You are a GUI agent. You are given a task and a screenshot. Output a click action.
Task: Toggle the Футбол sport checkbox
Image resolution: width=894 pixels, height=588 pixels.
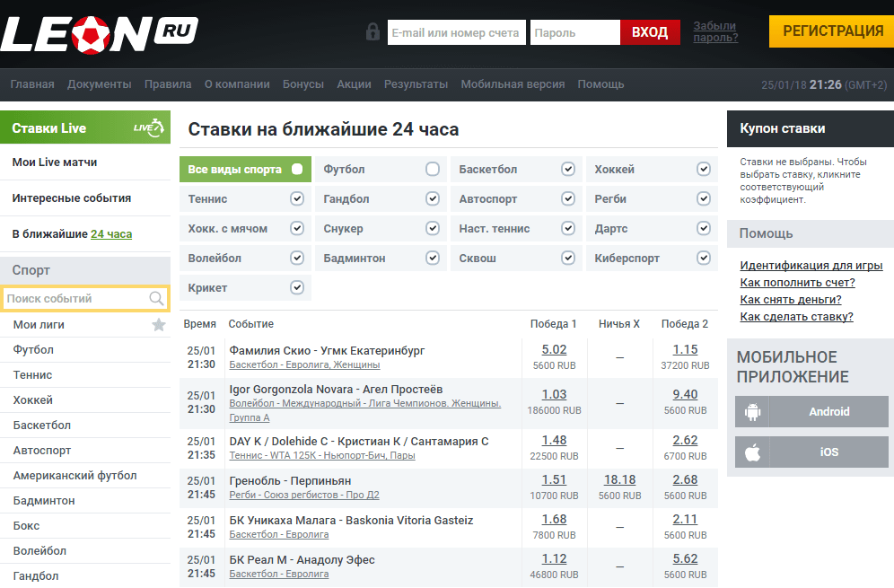(433, 170)
